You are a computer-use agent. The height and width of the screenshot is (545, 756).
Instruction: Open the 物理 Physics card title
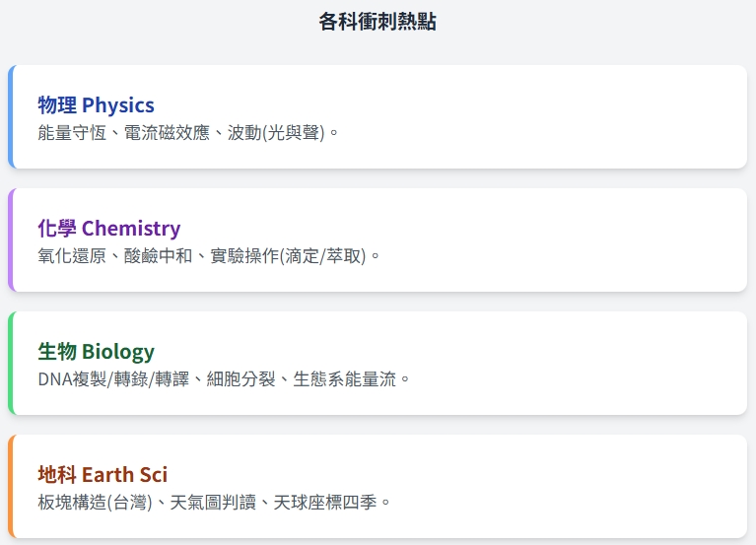pyautogui.click(x=96, y=105)
